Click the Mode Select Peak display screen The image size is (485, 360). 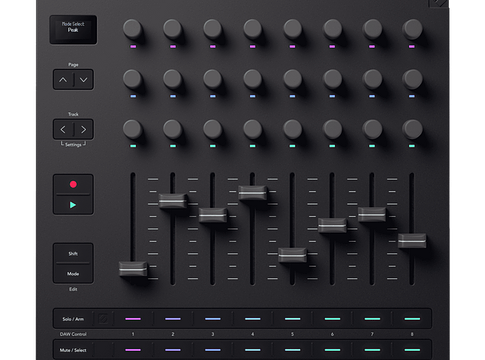coord(73,30)
